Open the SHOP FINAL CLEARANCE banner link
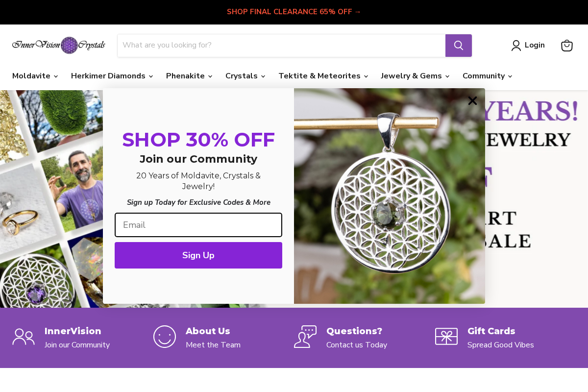The image size is (588, 392). (294, 12)
